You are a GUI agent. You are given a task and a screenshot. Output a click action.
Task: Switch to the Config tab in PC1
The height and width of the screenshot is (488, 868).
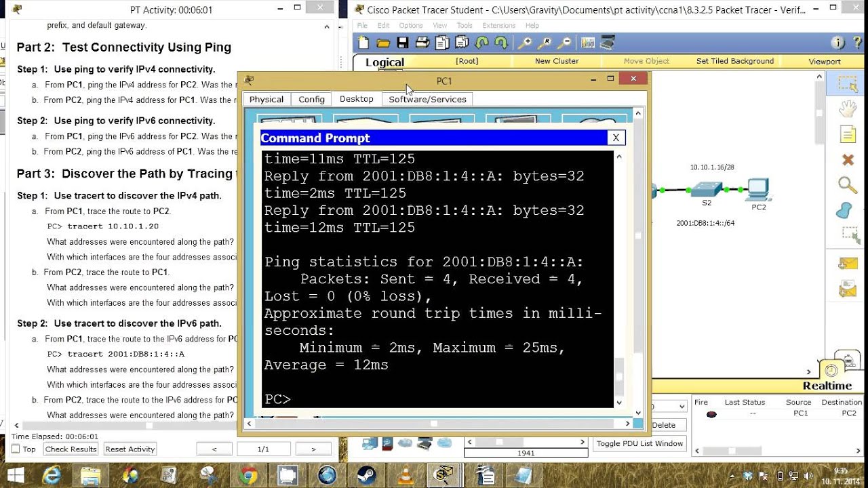click(311, 99)
